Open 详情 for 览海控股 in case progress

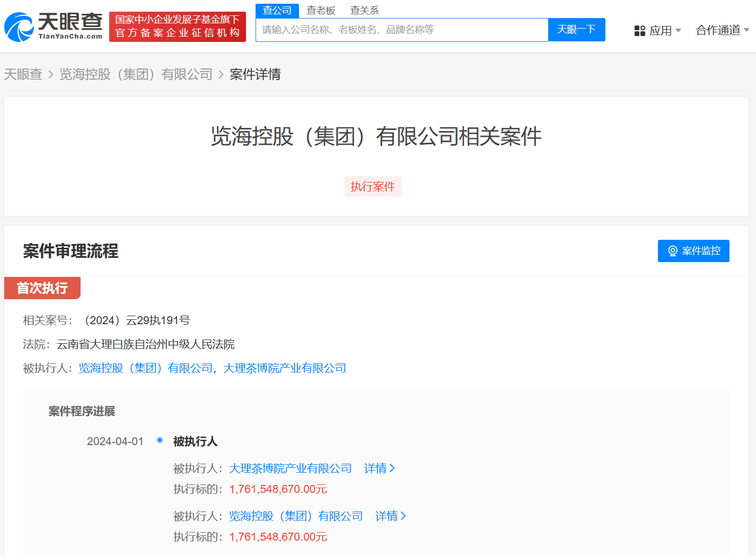pyautogui.click(x=390, y=516)
